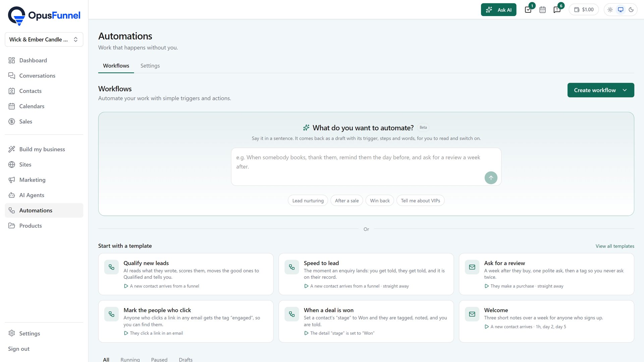This screenshot has height=362, width=644.
Task: Open Conversations in sidebar
Action: coord(44,76)
